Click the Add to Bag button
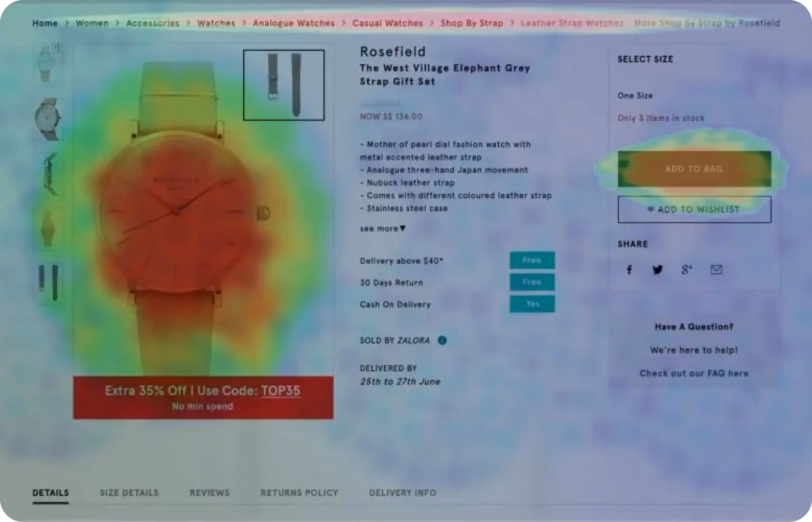 coord(695,169)
